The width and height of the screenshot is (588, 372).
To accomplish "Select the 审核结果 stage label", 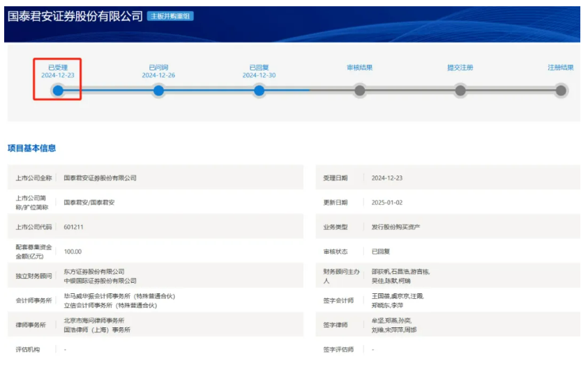I will click(x=360, y=68).
